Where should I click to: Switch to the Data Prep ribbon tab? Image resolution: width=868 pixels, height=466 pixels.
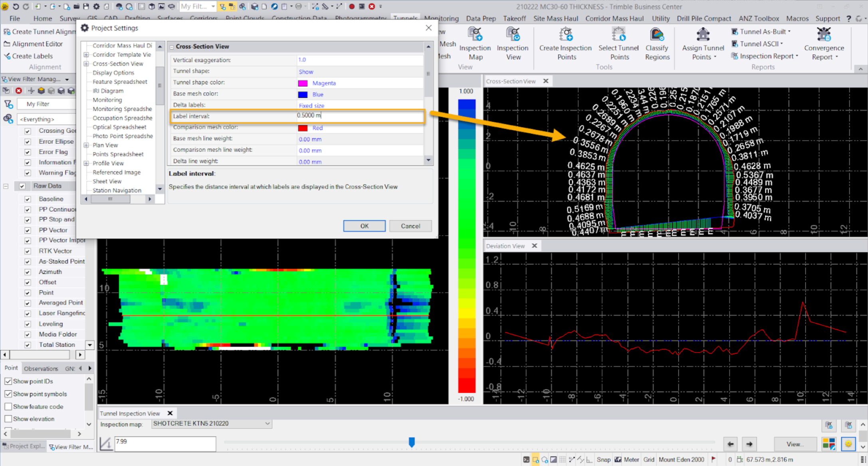[x=481, y=18]
